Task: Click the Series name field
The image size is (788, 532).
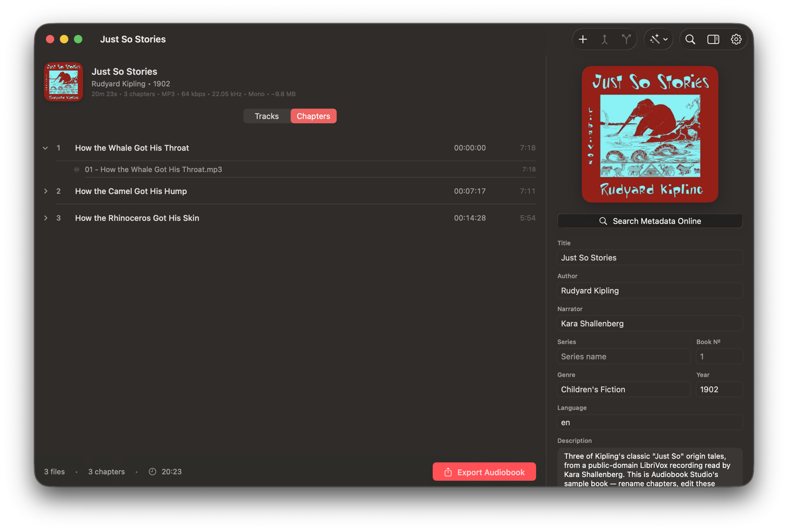Action: click(x=623, y=356)
